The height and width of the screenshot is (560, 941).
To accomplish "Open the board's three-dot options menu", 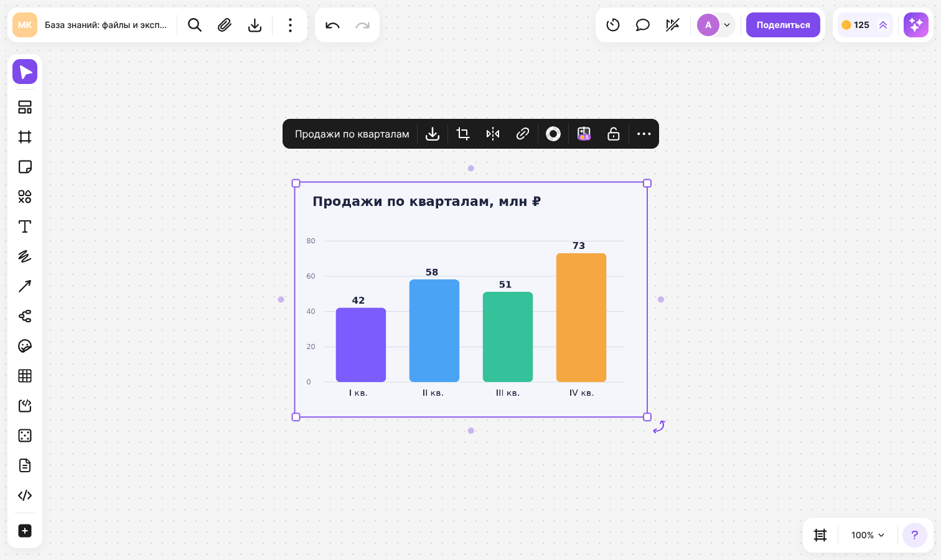I will (290, 25).
